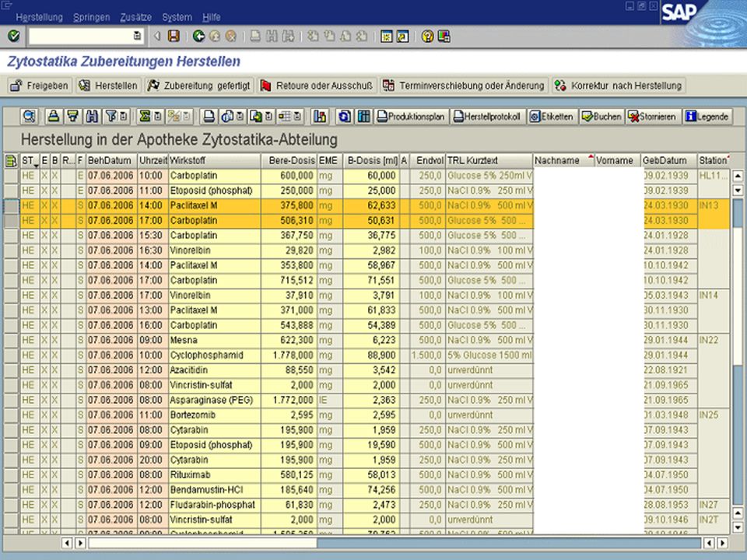Click the Generate shortcut icon
Screen dimensions: 747x560
pos(402,37)
